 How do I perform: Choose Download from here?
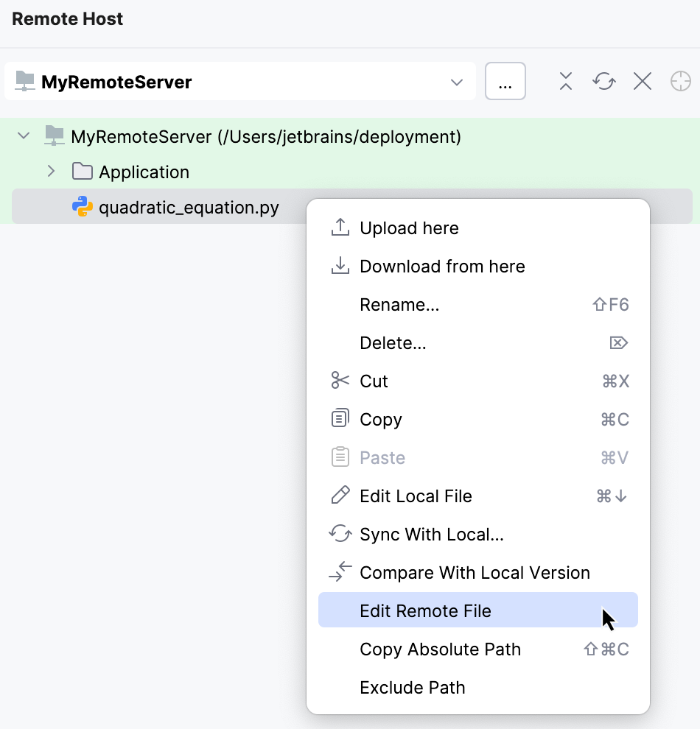[x=442, y=266]
